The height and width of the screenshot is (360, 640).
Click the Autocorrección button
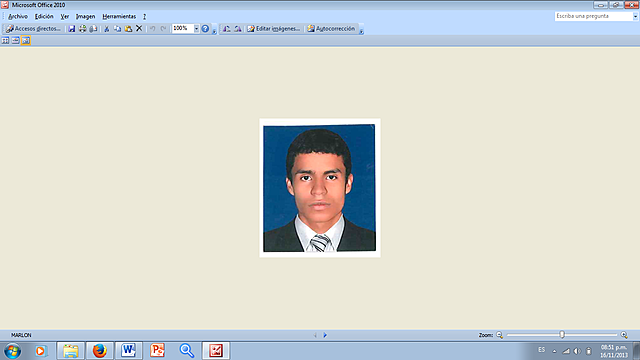click(x=331, y=29)
